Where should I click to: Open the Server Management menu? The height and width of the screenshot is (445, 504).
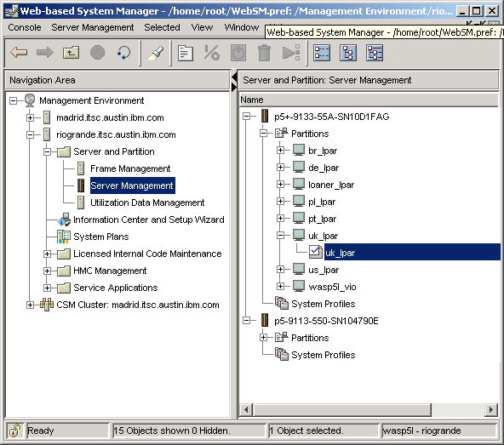pos(93,27)
